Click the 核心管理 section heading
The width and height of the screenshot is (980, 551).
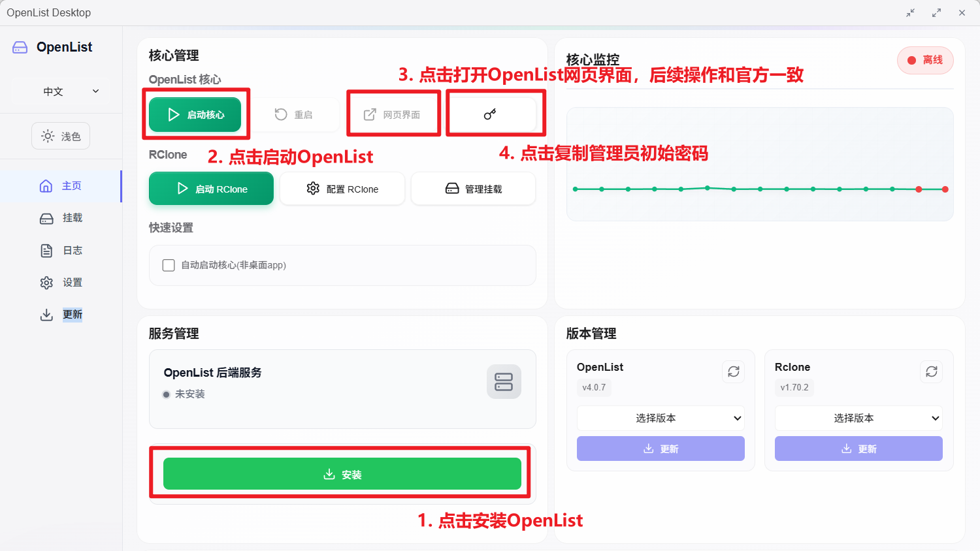(x=174, y=55)
